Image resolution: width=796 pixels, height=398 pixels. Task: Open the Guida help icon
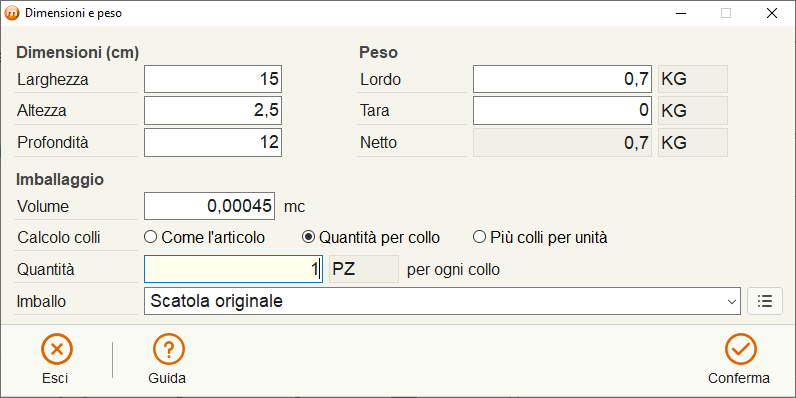click(169, 349)
